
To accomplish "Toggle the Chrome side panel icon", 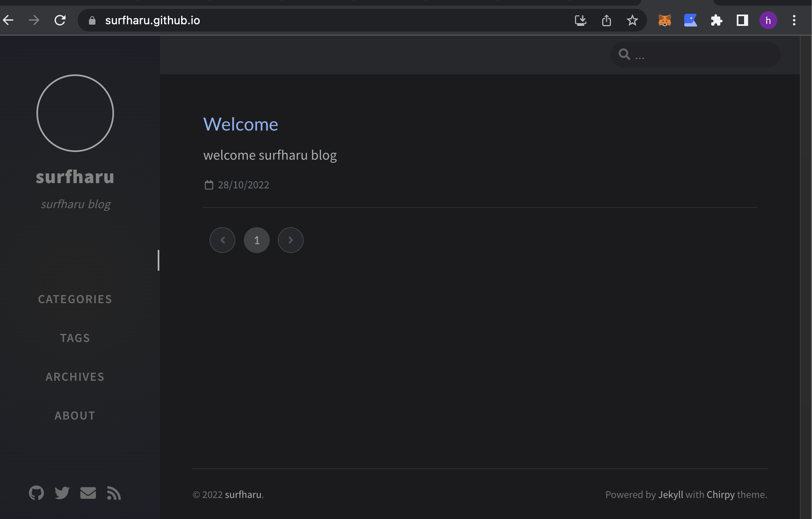I will coord(742,20).
